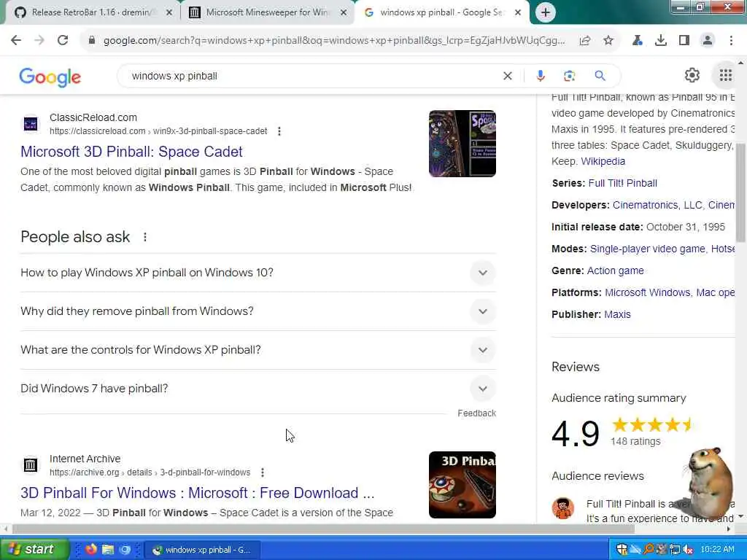747x560 pixels.
Task: Click the forward navigation arrow
Action: point(39,41)
